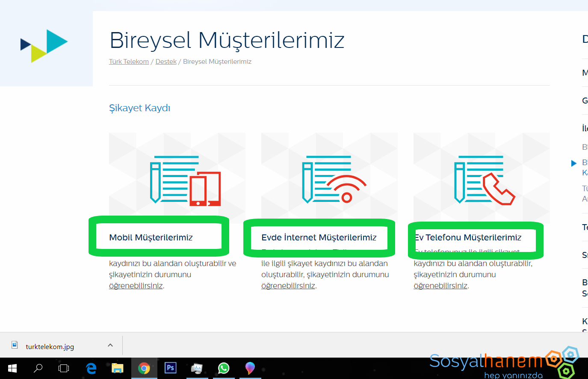Open File Explorer from the taskbar
The width and height of the screenshot is (588, 379).
(117, 368)
